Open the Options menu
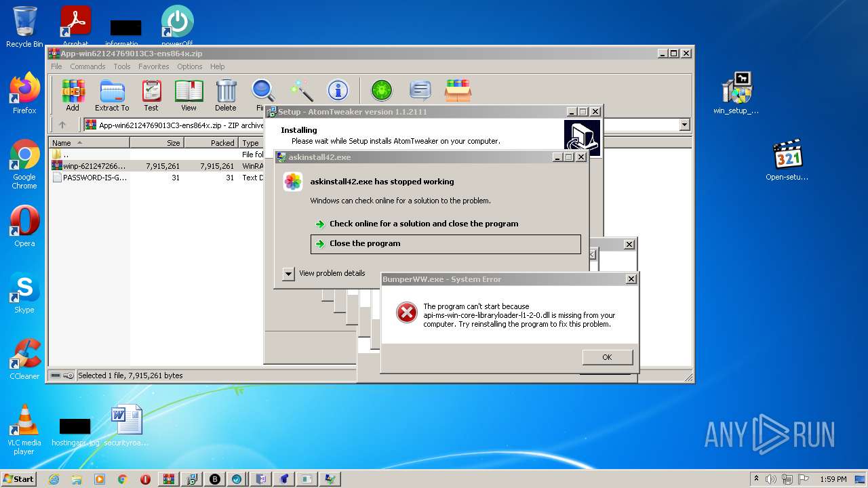The height and width of the screenshot is (488, 868). (x=190, y=66)
